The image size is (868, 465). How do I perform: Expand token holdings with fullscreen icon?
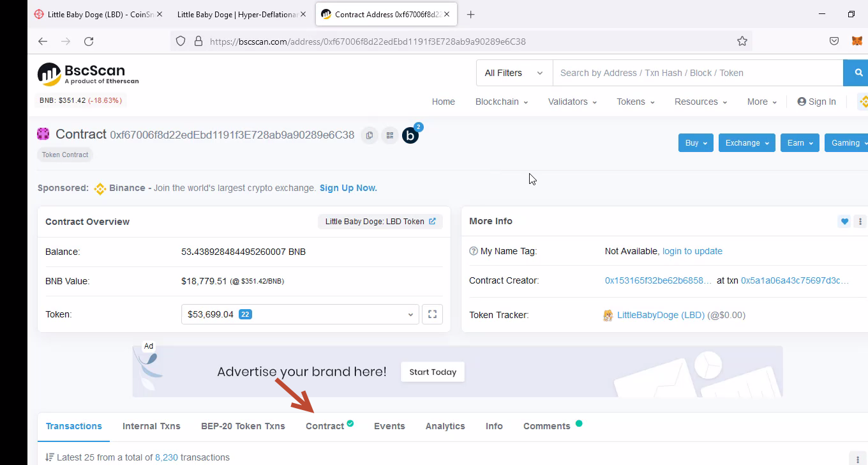pos(432,314)
